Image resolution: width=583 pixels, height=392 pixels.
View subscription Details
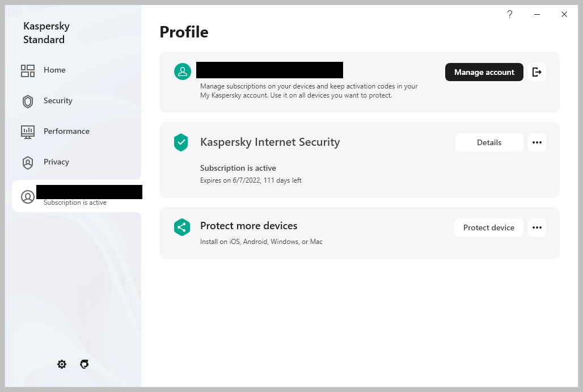click(x=489, y=142)
